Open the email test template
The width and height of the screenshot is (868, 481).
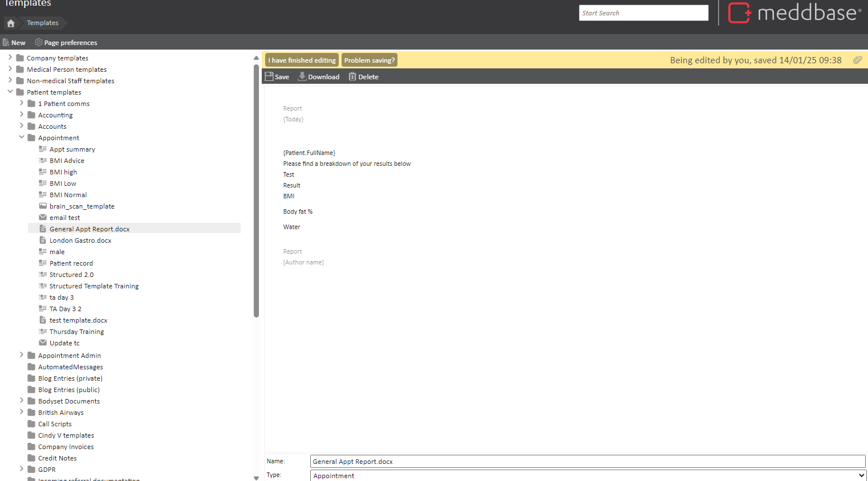coord(64,218)
